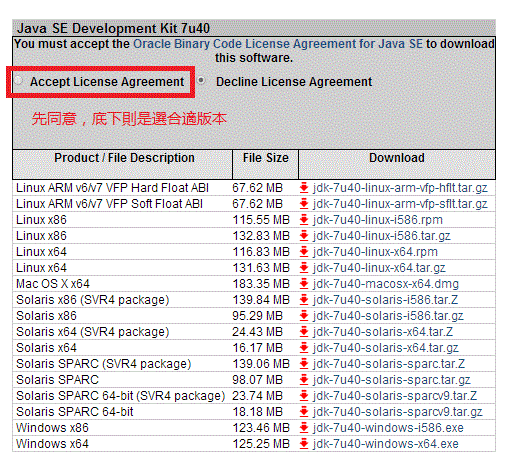Open the jdk-7u40-linux-i586.tar.gz link

click(382, 236)
